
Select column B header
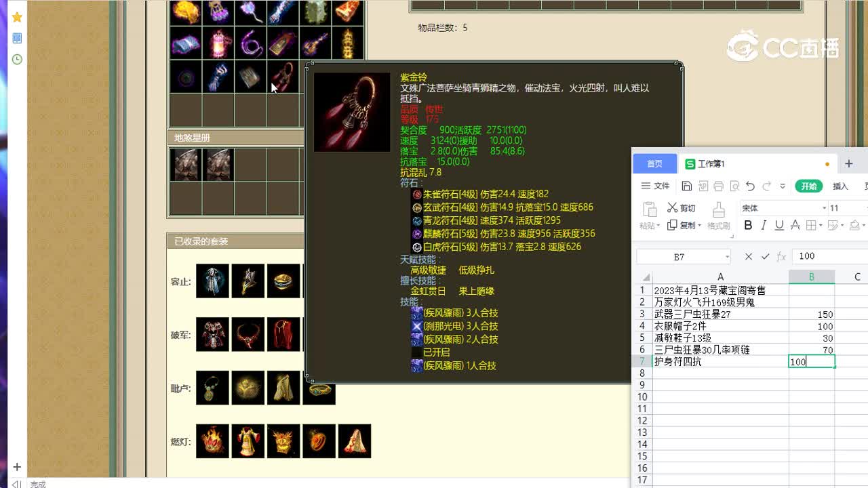pyautogui.click(x=811, y=277)
